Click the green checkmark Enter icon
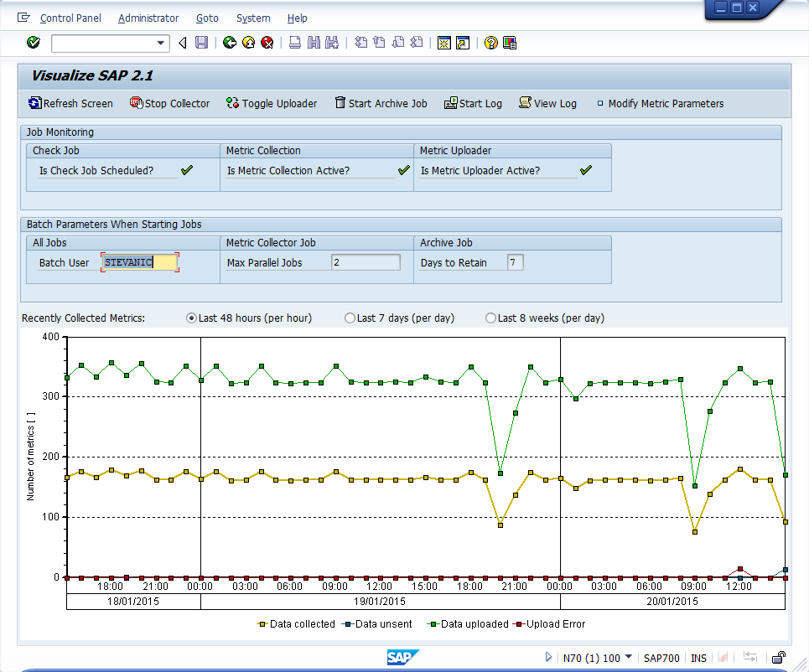Image resolution: width=809 pixels, height=672 pixels. (34, 43)
